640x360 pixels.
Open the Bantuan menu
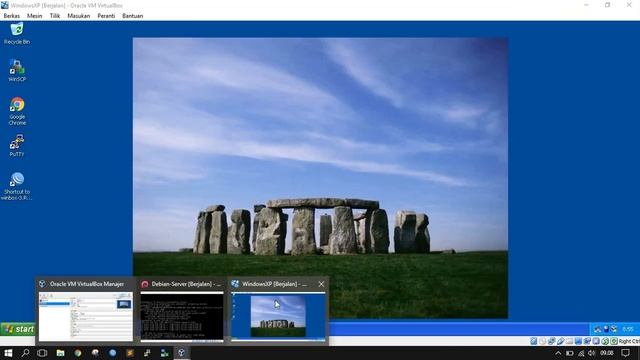133,16
